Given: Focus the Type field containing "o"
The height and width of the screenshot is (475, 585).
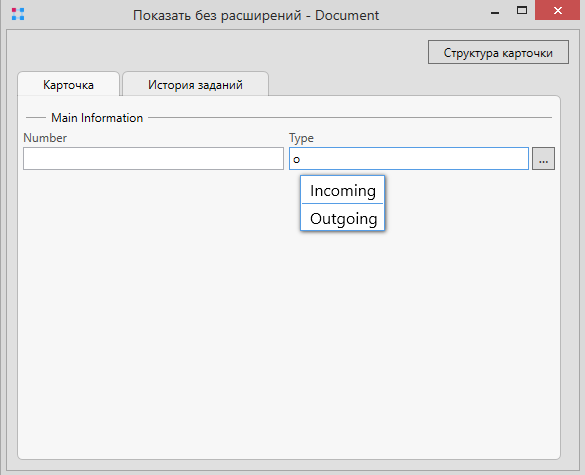Looking at the screenshot, I should (x=409, y=159).
